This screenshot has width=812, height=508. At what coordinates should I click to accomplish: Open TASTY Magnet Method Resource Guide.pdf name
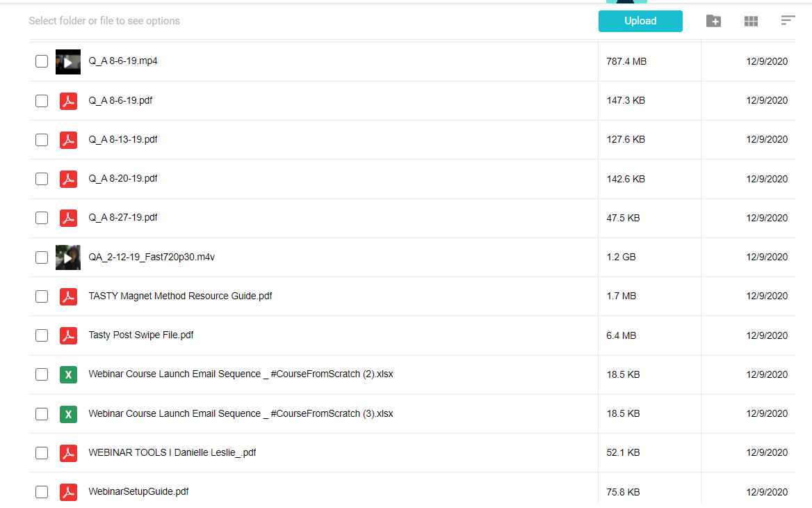point(180,296)
